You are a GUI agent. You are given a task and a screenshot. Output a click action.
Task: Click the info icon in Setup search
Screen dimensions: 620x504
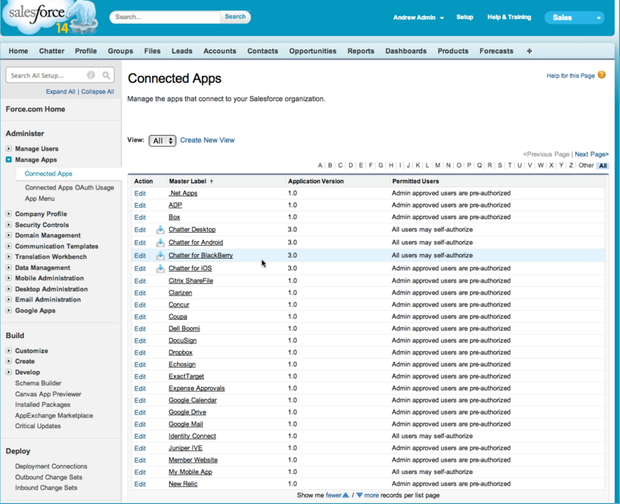click(91, 75)
